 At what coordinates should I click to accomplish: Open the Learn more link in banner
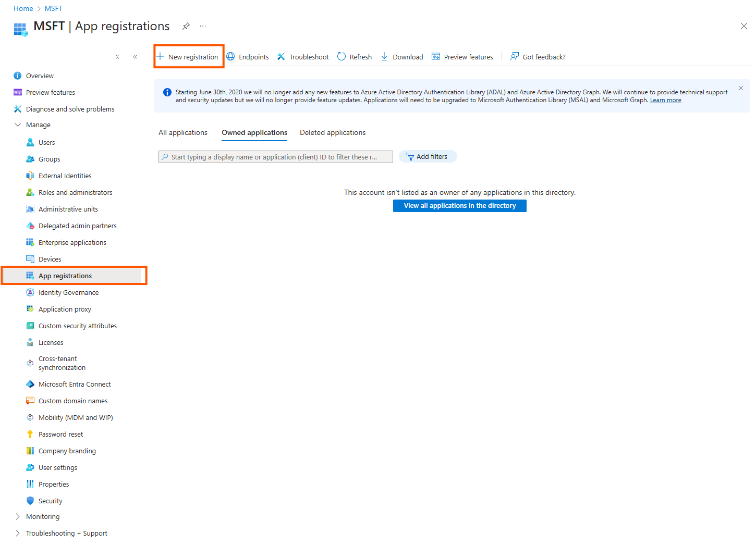pyautogui.click(x=665, y=101)
